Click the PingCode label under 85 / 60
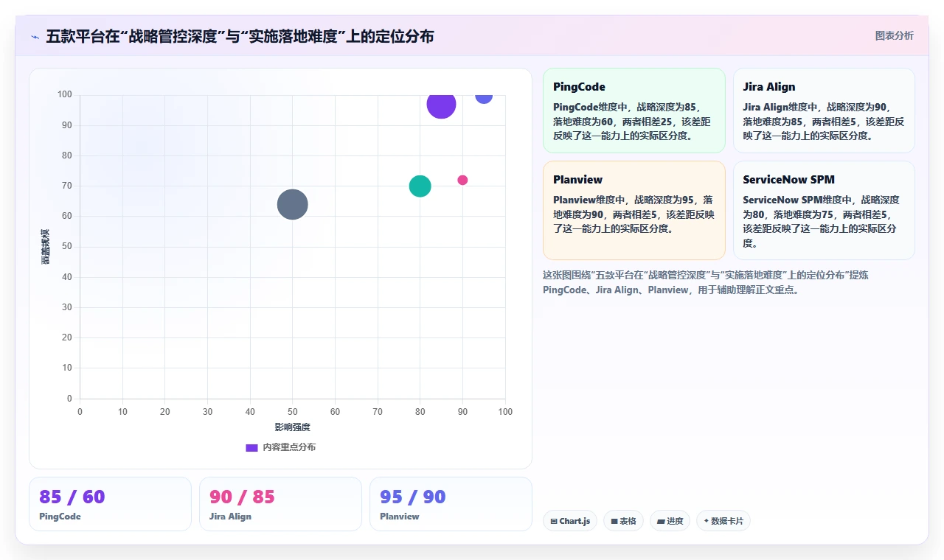This screenshot has width=944, height=560. (60, 517)
